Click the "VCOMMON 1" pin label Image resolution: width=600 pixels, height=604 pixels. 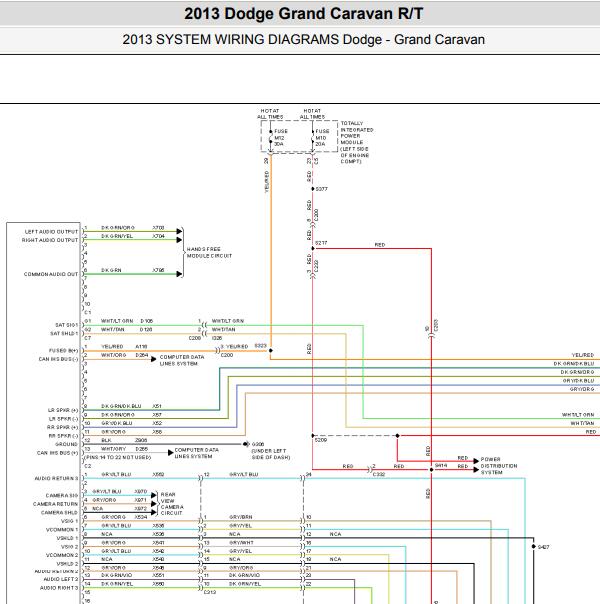(x=62, y=530)
